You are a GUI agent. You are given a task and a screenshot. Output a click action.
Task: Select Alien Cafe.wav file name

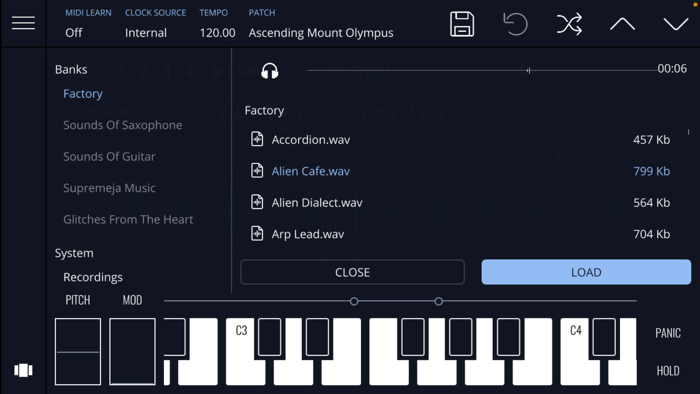[311, 171]
